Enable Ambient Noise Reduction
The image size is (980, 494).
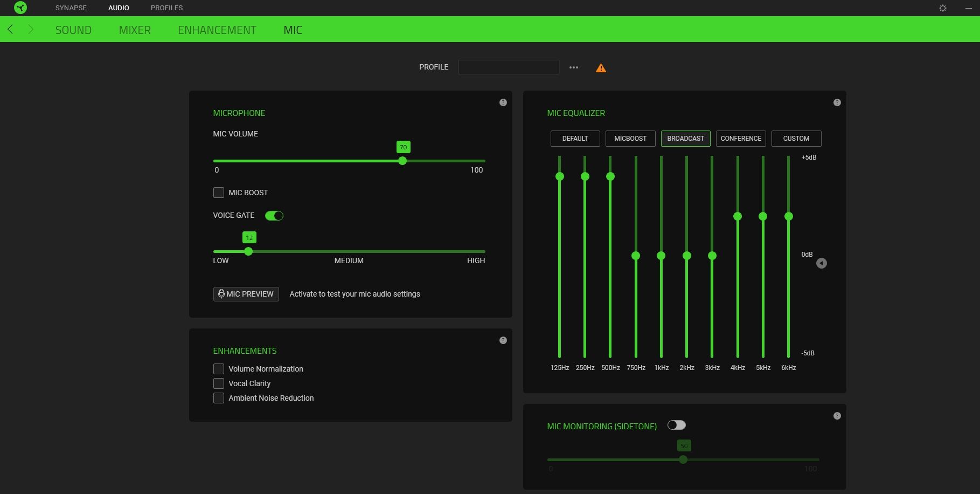[219, 398]
